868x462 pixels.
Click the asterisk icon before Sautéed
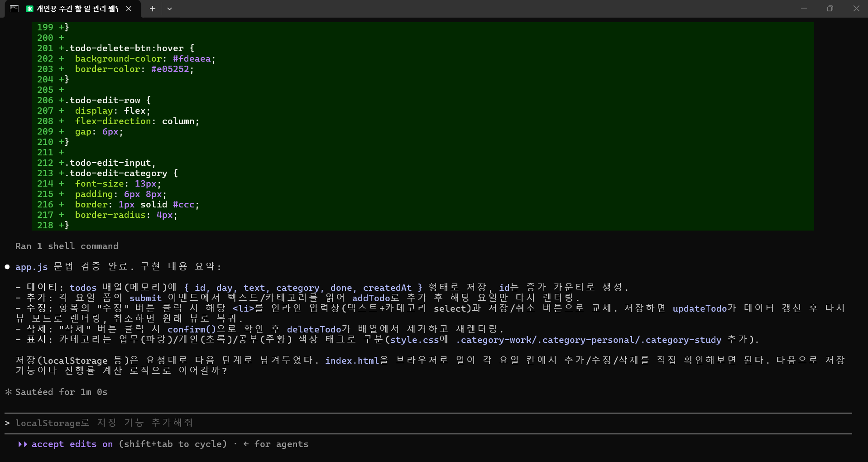pos(8,392)
